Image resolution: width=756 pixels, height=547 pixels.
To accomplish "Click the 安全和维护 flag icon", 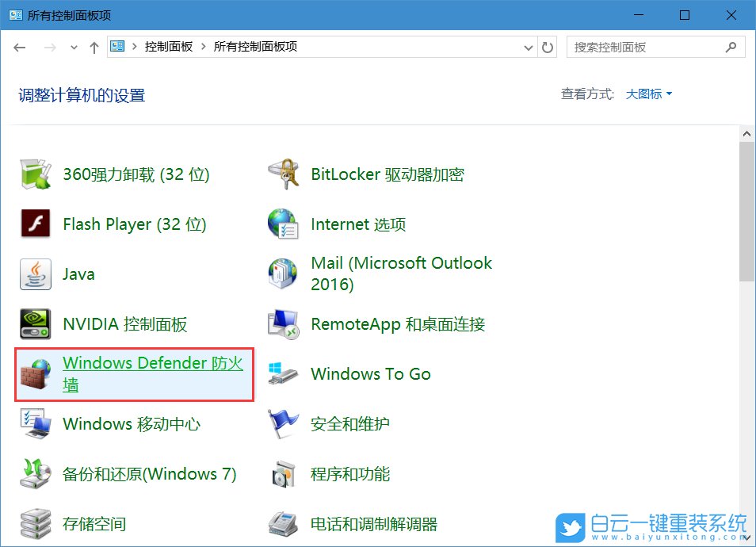I will [x=283, y=424].
